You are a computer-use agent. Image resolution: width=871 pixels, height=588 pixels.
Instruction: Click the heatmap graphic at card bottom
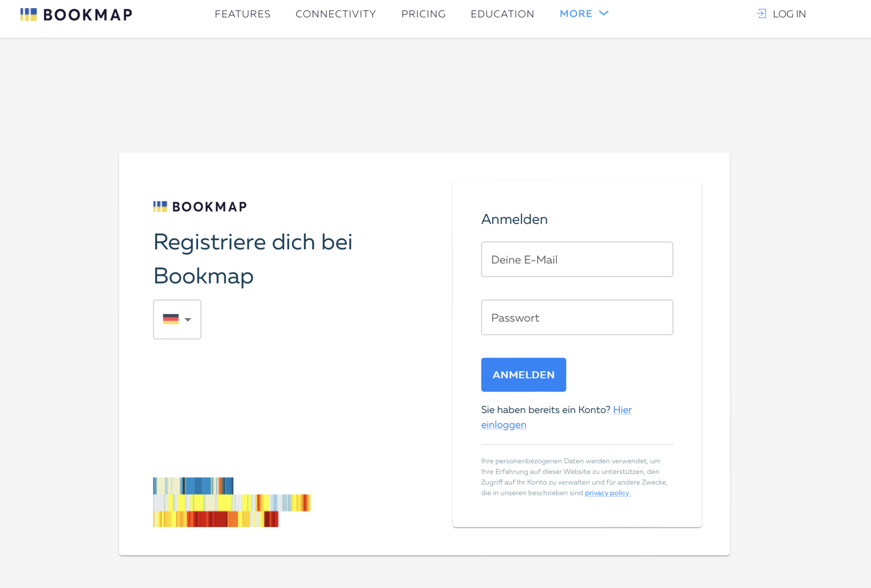pos(231,502)
